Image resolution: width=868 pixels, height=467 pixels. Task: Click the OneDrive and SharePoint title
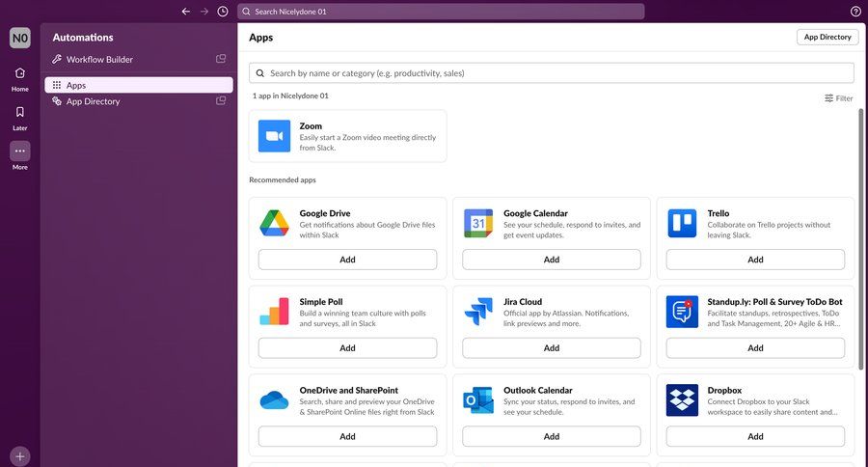coord(349,390)
